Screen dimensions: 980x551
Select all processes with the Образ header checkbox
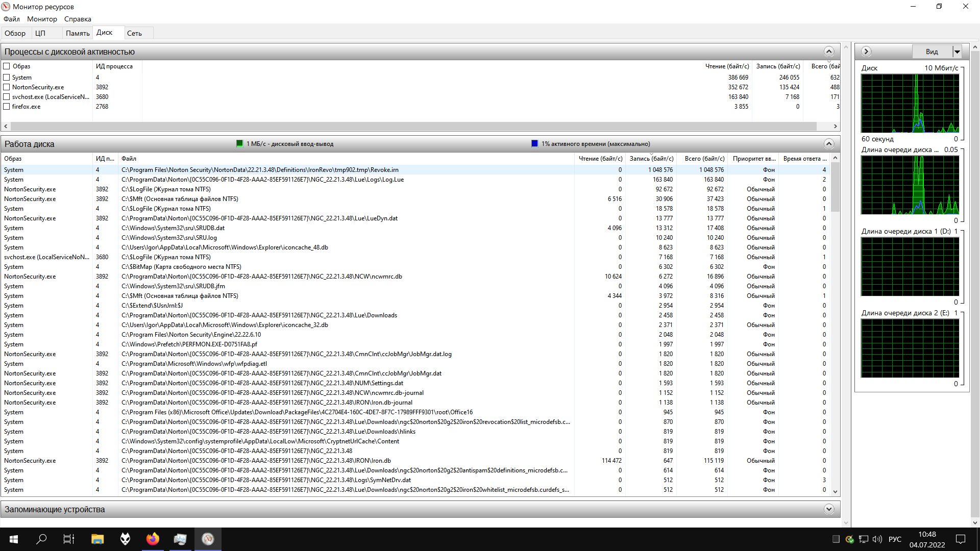[7, 66]
